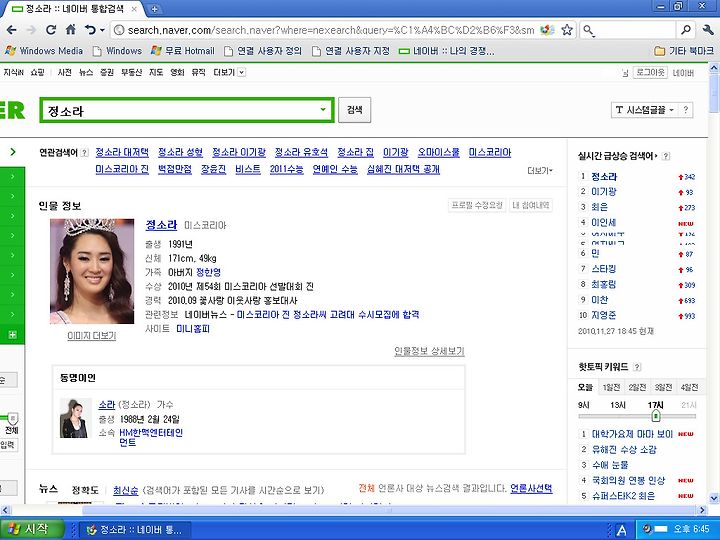Sort news by 최신순
The image size is (720, 540).
click(x=125, y=490)
